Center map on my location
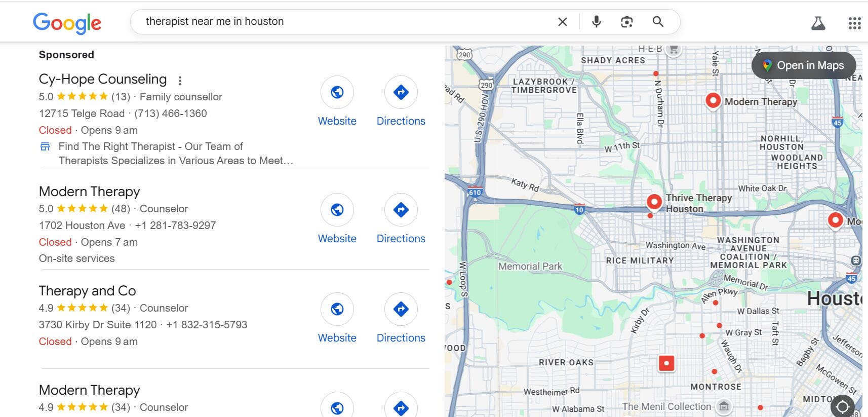868x417 pixels. pyautogui.click(x=842, y=406)
